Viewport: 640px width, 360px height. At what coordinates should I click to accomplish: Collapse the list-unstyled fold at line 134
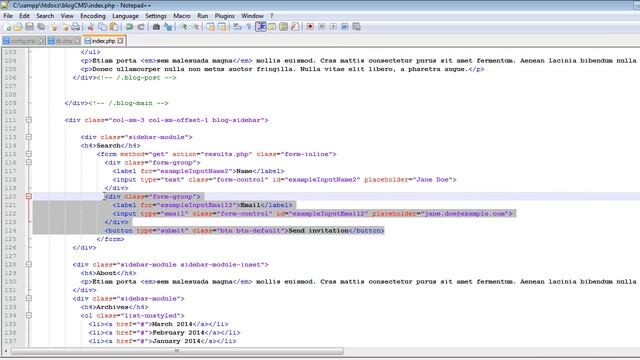click(29, 316)
